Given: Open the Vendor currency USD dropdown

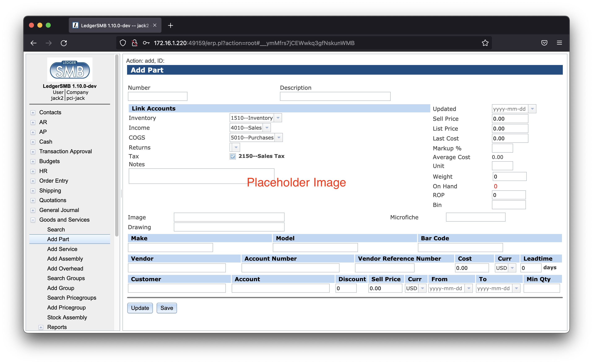Looking at the screenshot, I should (x=512, y=268).
